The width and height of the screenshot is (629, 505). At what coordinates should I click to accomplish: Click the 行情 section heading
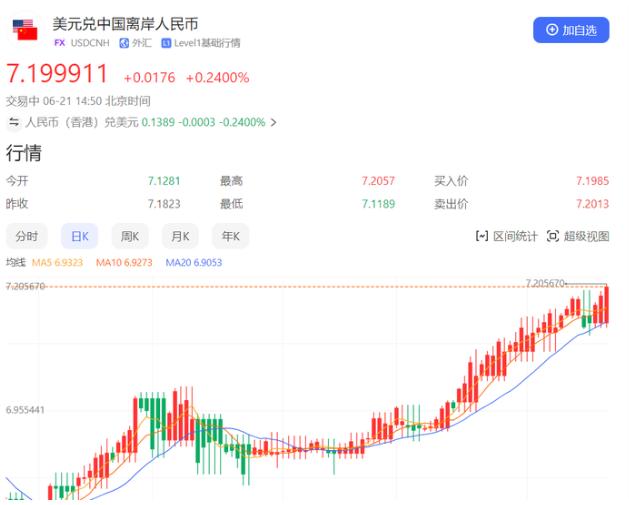click(24, 153)
